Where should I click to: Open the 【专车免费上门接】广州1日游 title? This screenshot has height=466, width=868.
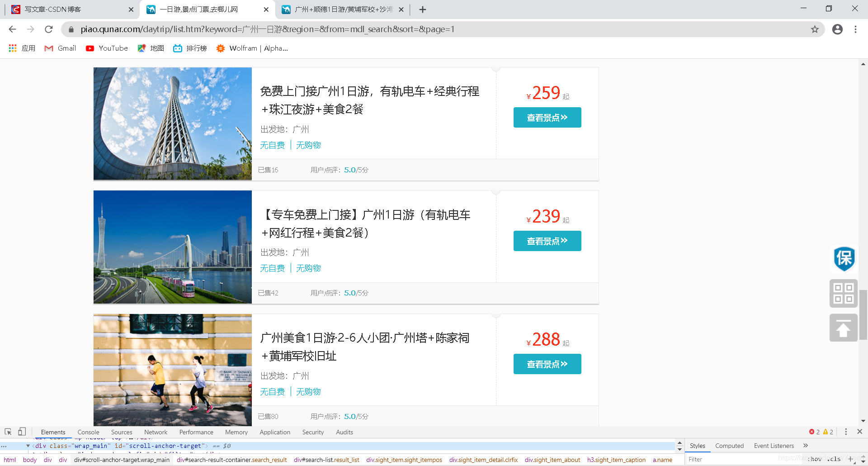[365, 224]
